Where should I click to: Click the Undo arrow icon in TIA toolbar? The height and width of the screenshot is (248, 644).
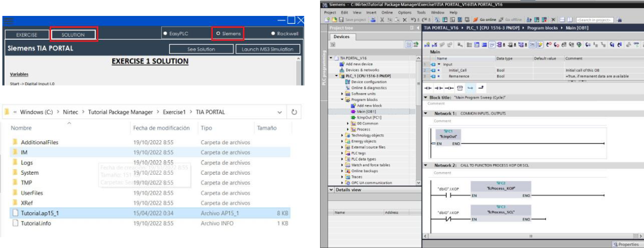(413, 20)
